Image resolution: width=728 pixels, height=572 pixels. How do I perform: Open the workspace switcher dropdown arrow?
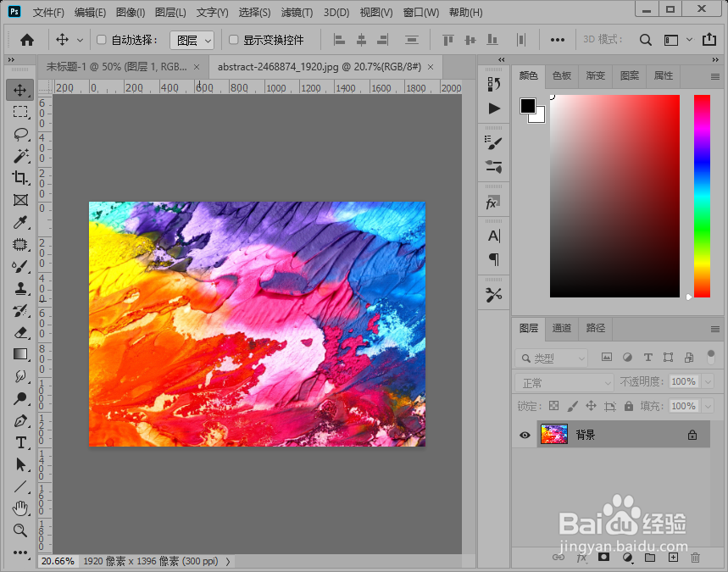pos(690,40)
